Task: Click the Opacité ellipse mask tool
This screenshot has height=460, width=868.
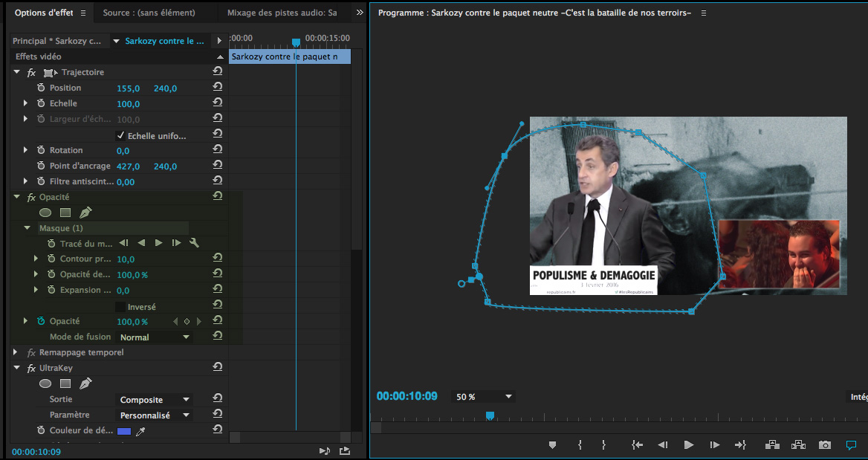Action: [x=45, y=213]
